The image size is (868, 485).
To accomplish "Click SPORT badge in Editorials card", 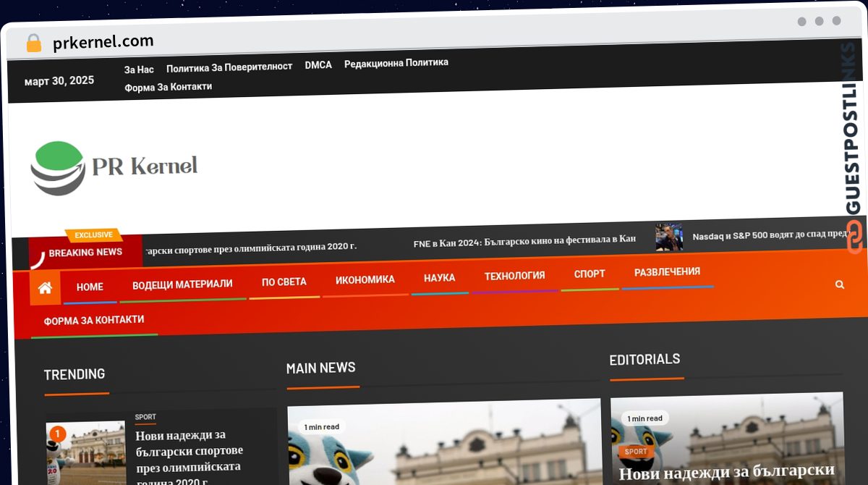I will (x=636, y=452).
